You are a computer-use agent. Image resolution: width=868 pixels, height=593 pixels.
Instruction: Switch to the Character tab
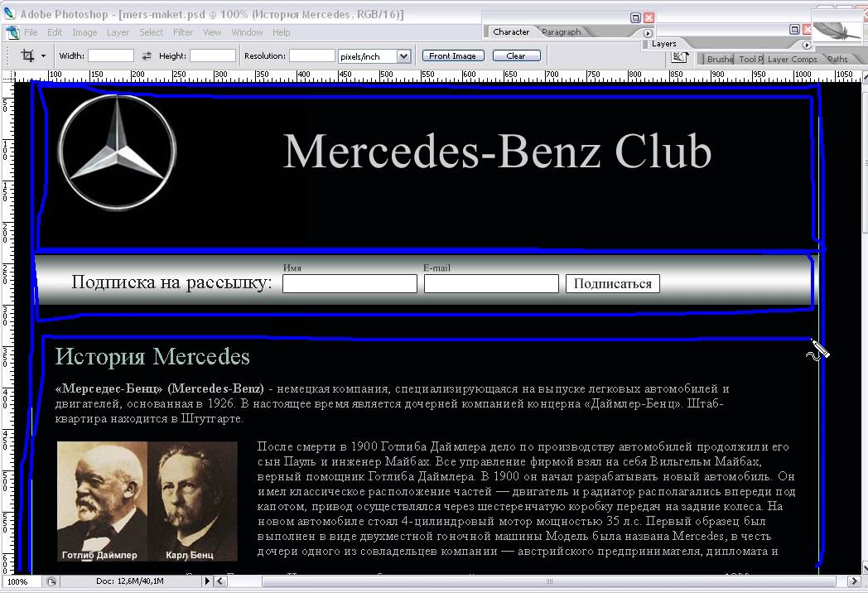(x=511, y=32)
